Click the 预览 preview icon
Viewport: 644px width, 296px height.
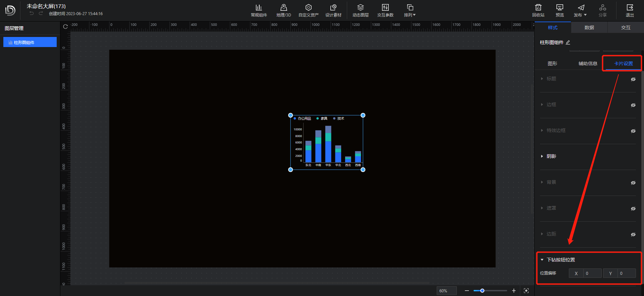pos(559,8)
